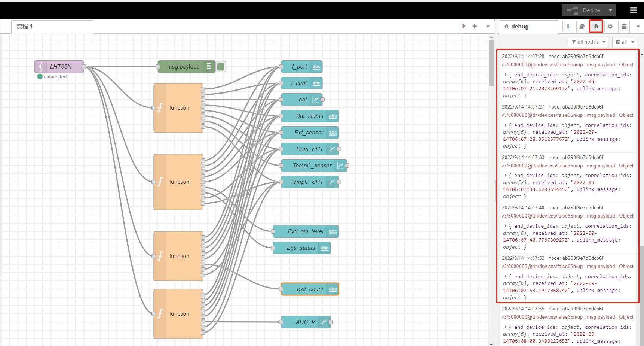Click the 'connected' status under LHT65N

pos(55,77)
